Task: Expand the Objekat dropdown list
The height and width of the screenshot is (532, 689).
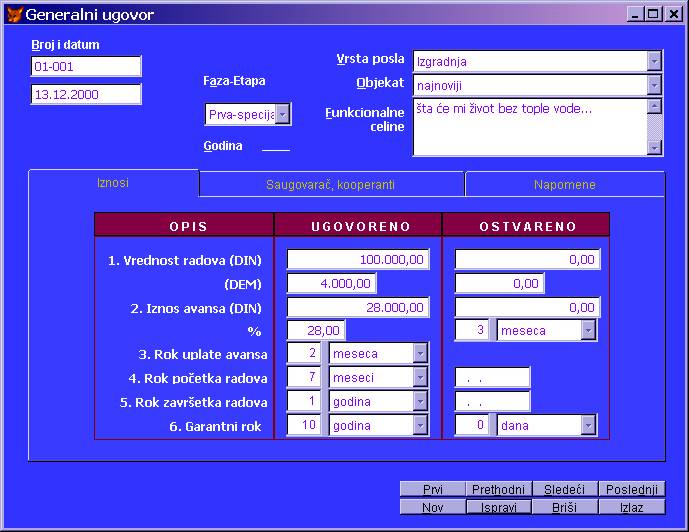Action: [x=654, y=85]
